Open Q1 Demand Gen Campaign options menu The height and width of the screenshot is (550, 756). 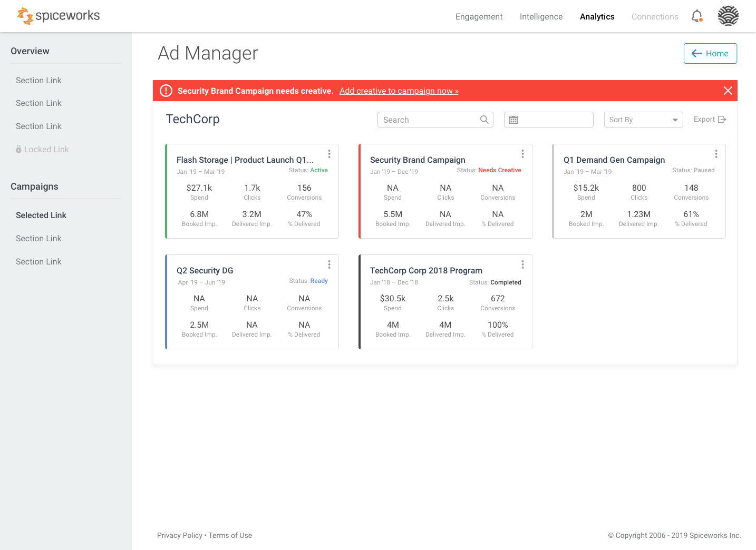[716, 154]
